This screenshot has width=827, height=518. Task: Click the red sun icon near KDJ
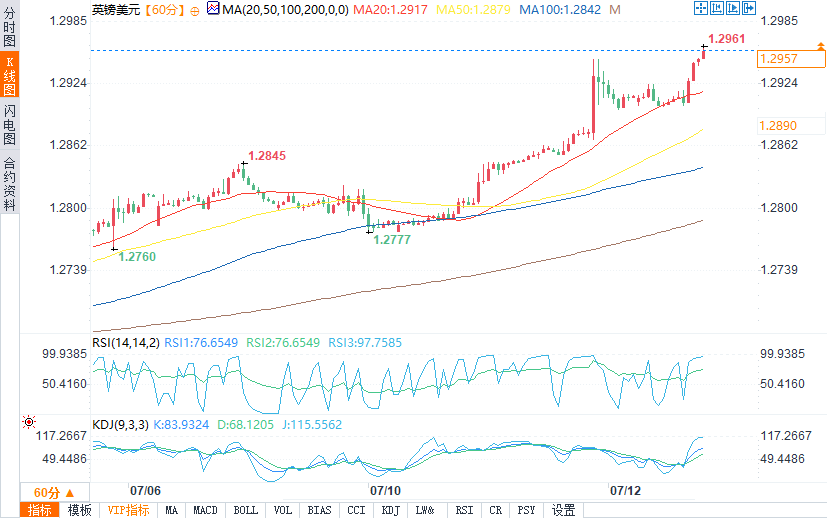point(29,422)
